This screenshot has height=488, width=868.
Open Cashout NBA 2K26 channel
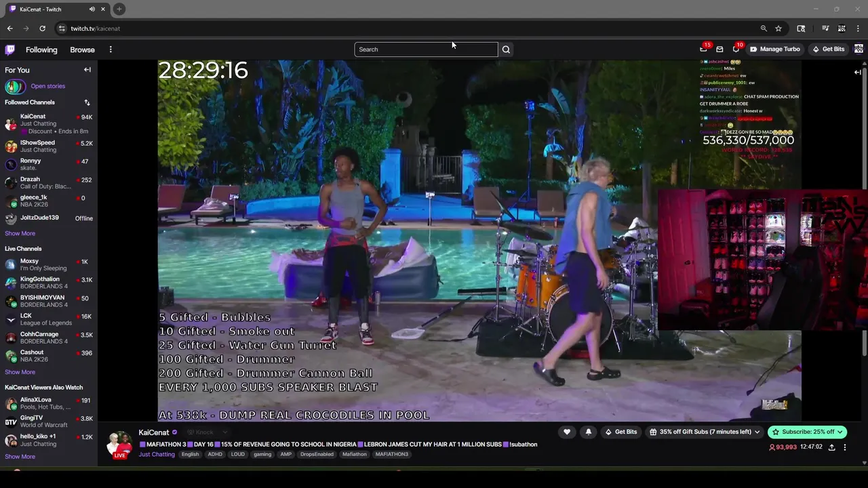click(49, 356)
